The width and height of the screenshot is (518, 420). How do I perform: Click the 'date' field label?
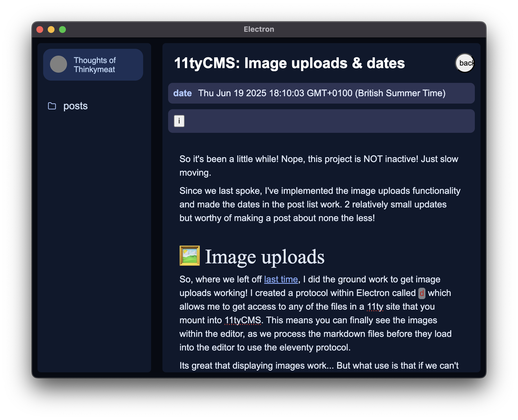(x=183, y=93)
